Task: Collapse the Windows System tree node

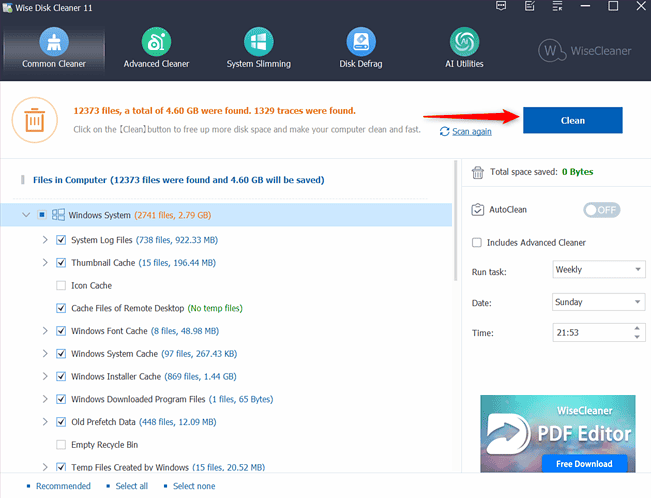Action: coord(26,215)
